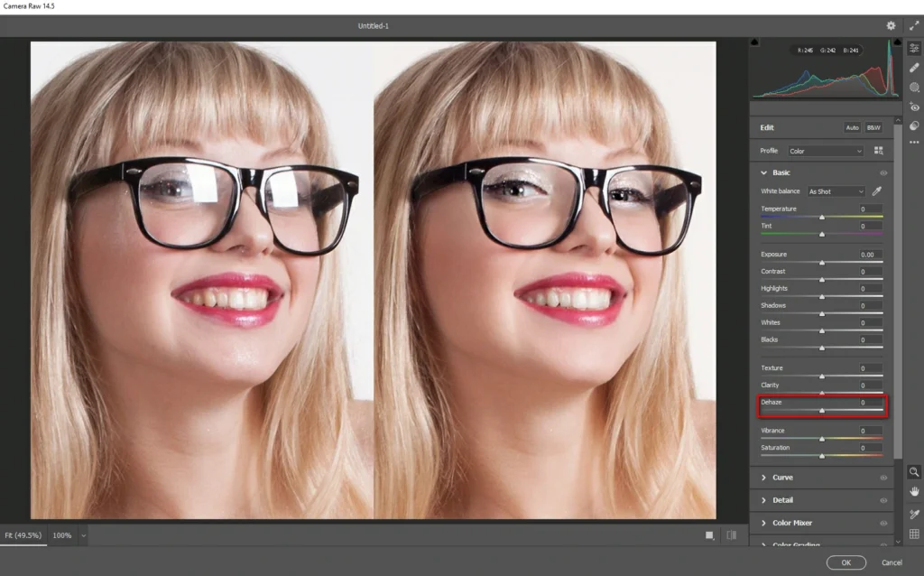Viewport: 924px width, 576px height.
Task: Adjust the Contrast slider handle
Action: [821, 280]
